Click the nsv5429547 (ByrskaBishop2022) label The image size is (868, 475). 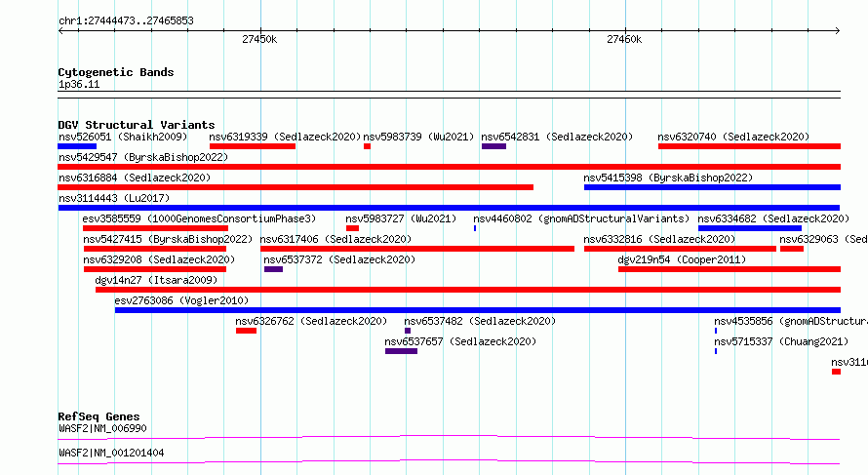pos(143,157)
